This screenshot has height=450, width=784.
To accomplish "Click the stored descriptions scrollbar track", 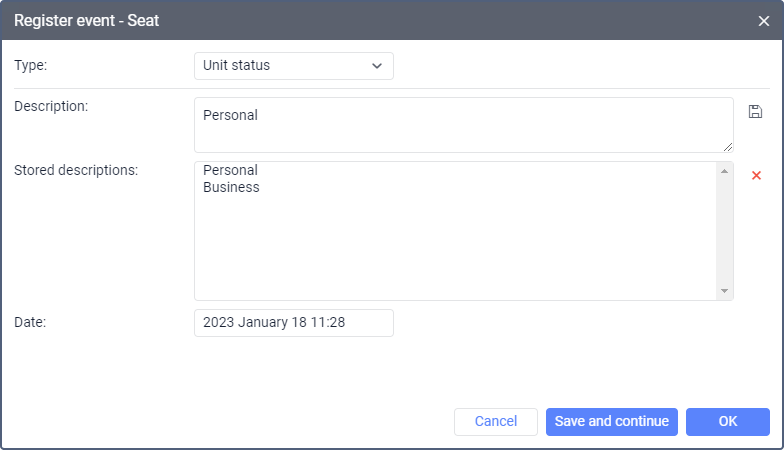I will point(724,230).
